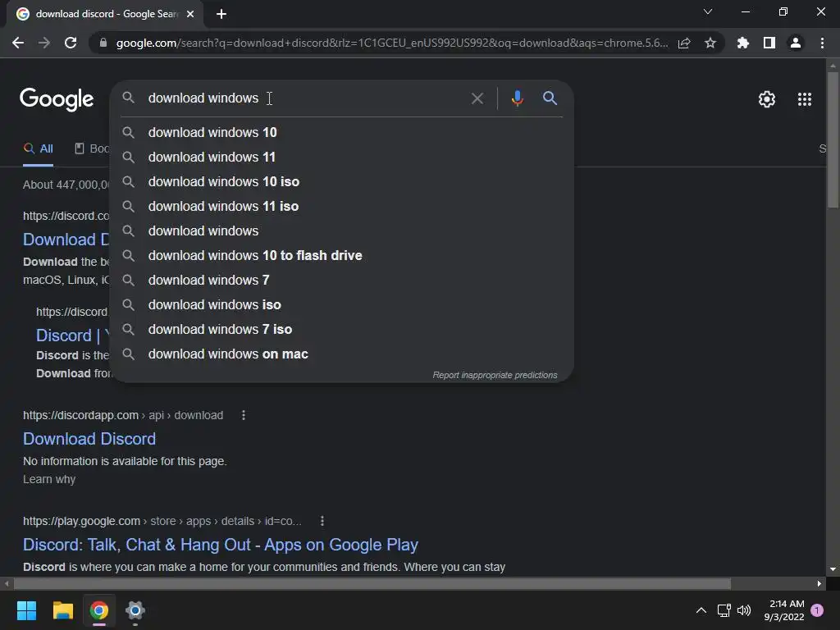Bookmark this tab with the star icon

pos(710,43)
